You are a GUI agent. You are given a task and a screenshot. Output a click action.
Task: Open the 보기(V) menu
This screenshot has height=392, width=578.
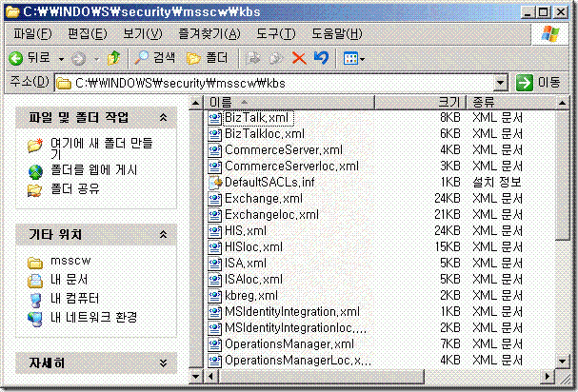click(142, 34)
